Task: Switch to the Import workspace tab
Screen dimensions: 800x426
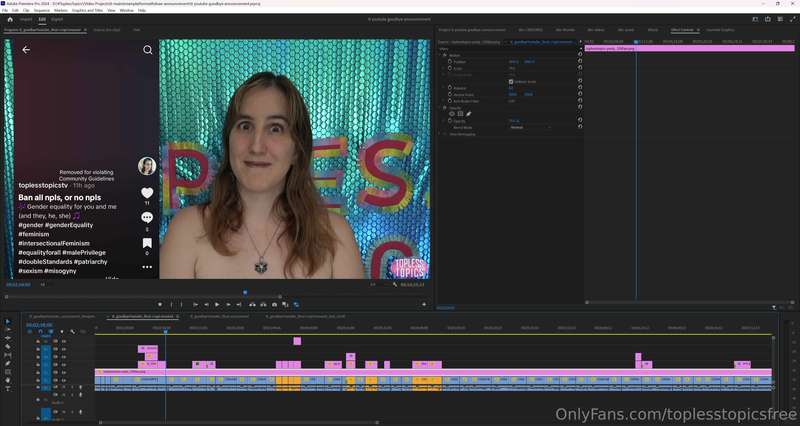Action: [x=26, y=19]
